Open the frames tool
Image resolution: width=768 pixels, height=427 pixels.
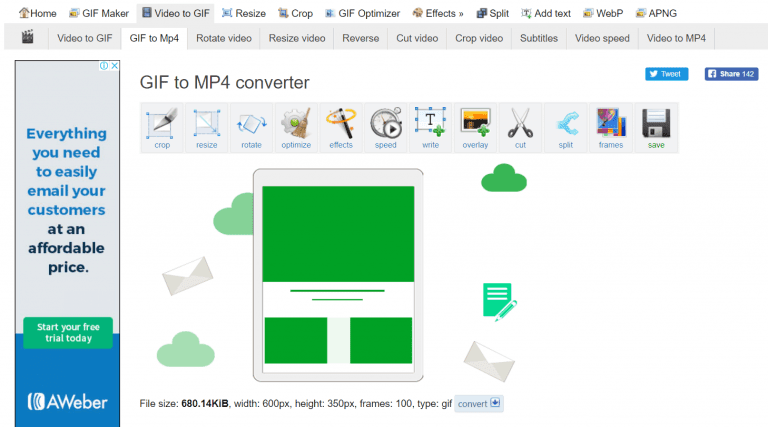click(611, 128)
